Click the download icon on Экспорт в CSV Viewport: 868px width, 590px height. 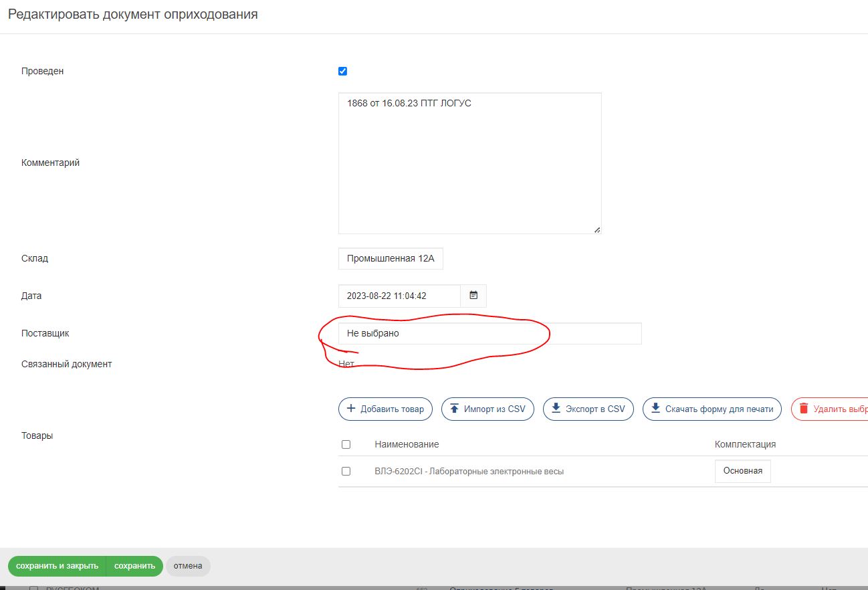coord(556,409)
